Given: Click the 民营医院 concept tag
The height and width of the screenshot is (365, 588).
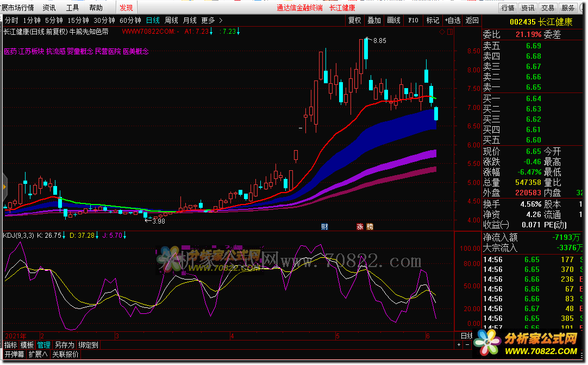Looking at the screenshot, I should pos(108,52).
